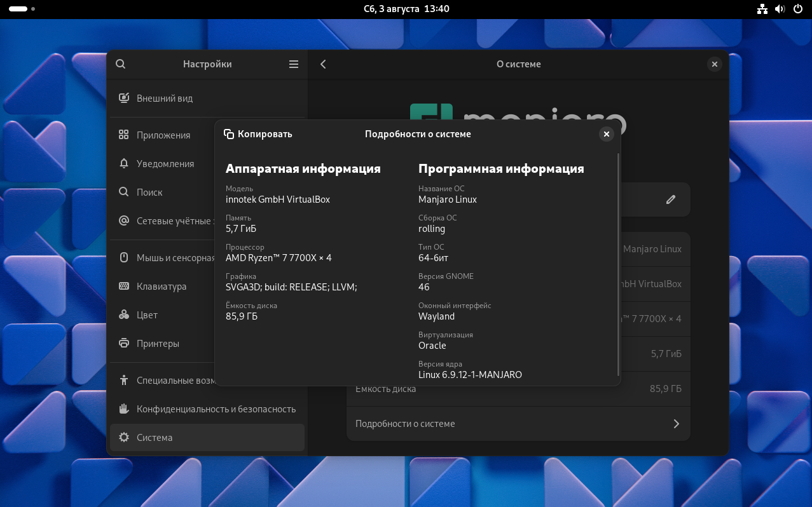This screenshot has height=507, width=812.
Task: Open the hamburger menu in Settings sidebar
Action: (294, 64)
